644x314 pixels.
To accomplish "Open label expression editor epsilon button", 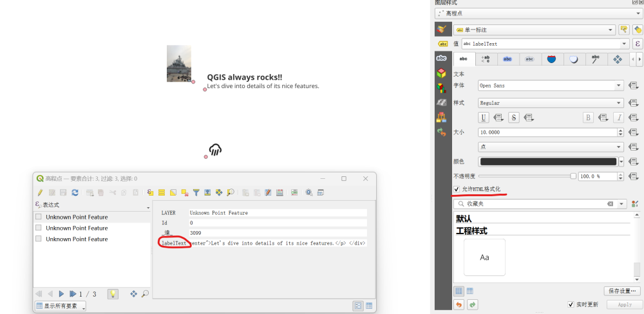I will (x=638, y=44).
